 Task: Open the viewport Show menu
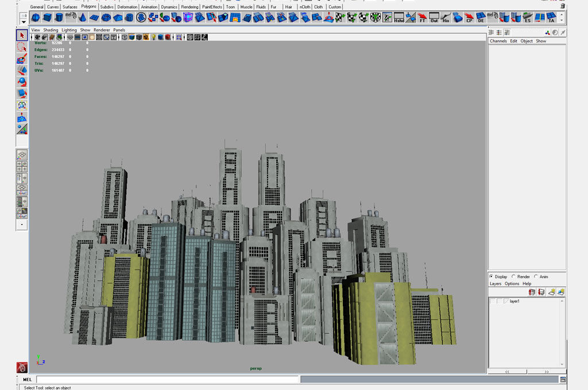click(85, 30)
